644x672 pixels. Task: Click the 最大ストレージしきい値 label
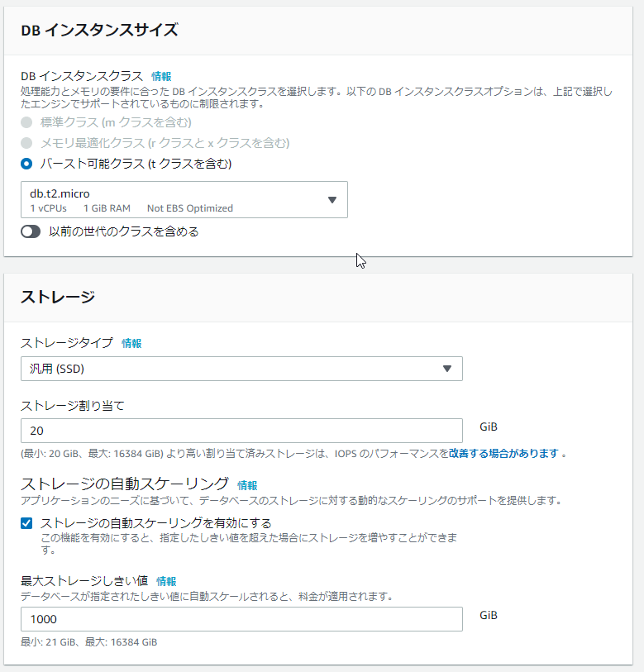(84, 581)
